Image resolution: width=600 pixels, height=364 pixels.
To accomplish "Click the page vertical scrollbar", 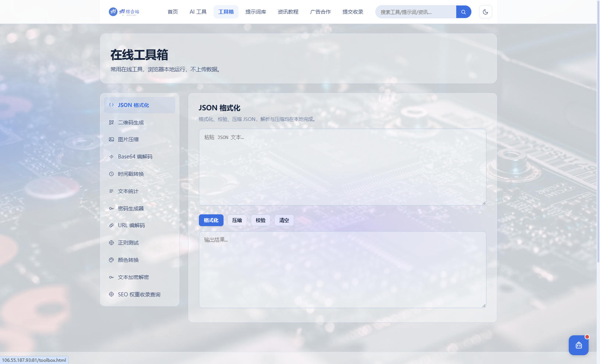I will [598, 132].
